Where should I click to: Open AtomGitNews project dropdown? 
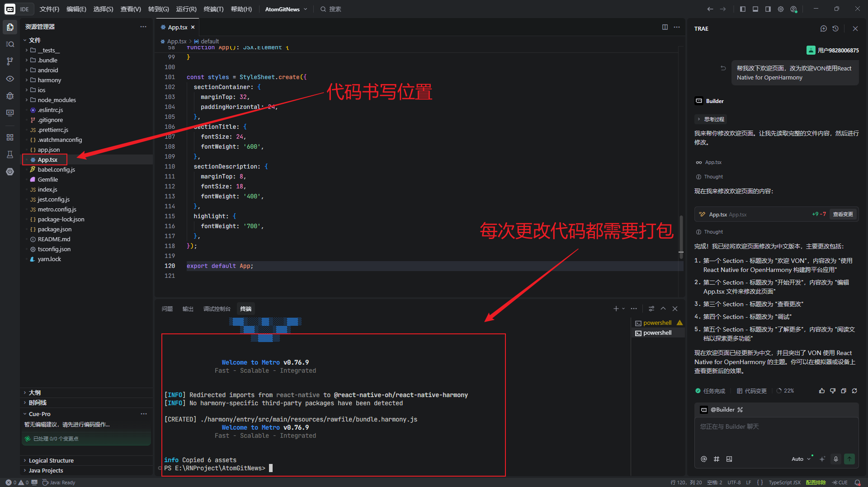[286, 9]
